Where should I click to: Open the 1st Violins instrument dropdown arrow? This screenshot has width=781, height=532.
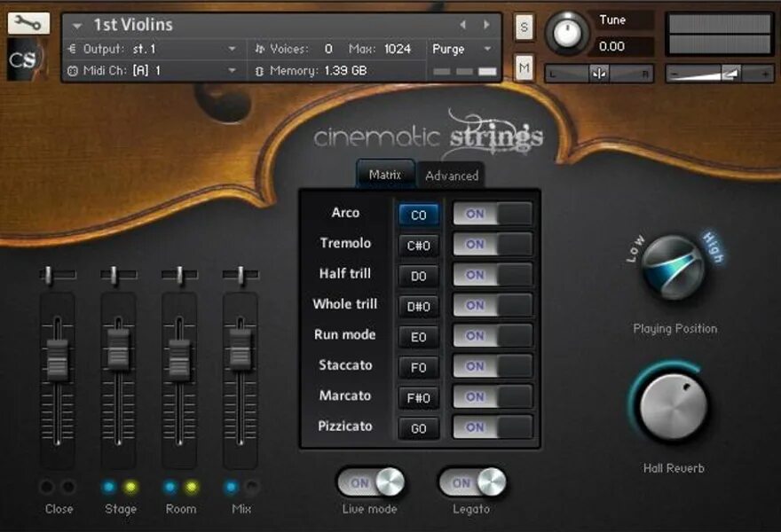tap(76, 26)
